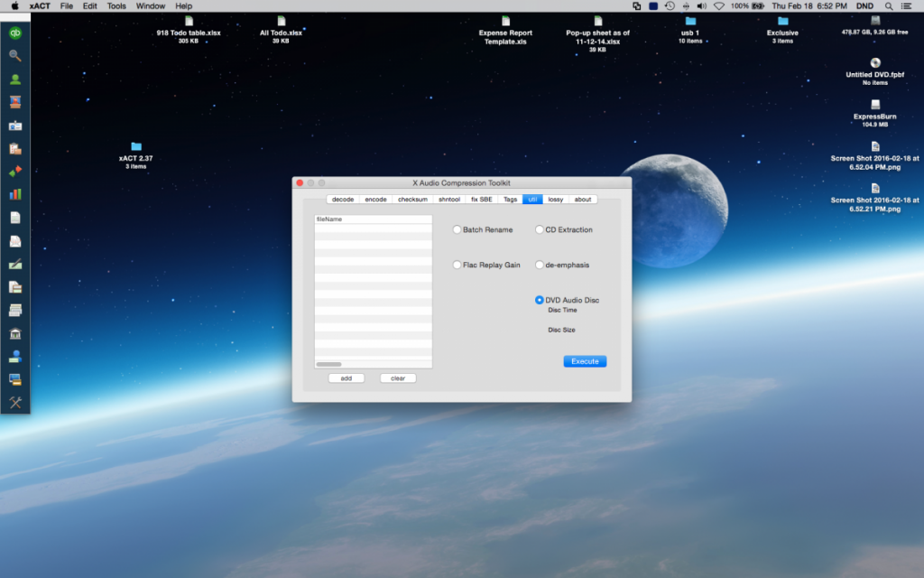Screen dimensions: 924x578
Task: Click the file list horizontal scrollbar
Action: coord(328,364)
